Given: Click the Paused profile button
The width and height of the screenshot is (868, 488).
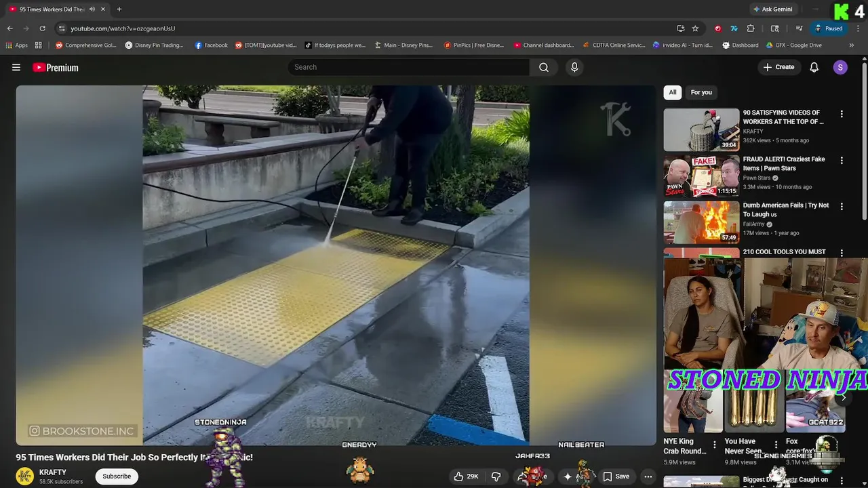Looking at the screenshot, I should tap(829, 28).
